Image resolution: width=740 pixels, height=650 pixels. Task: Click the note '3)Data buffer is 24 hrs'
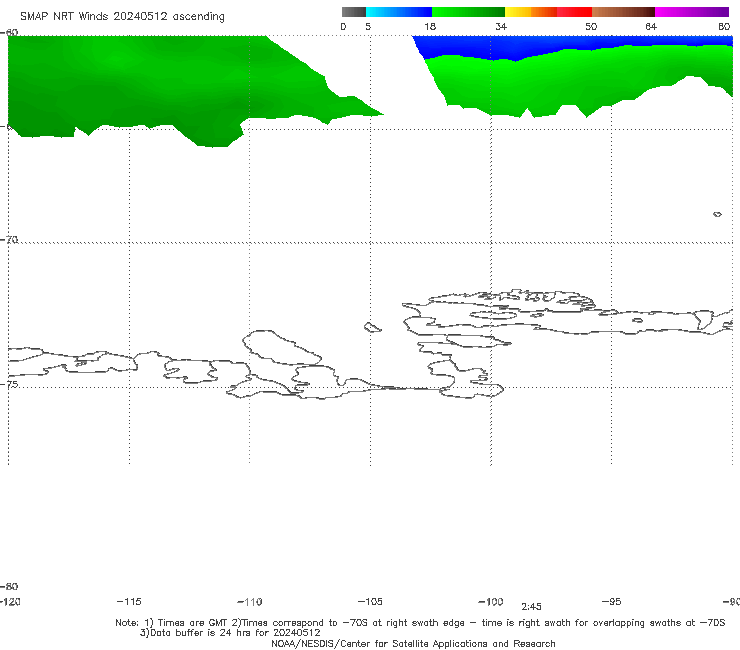click(x=230, y=633)
